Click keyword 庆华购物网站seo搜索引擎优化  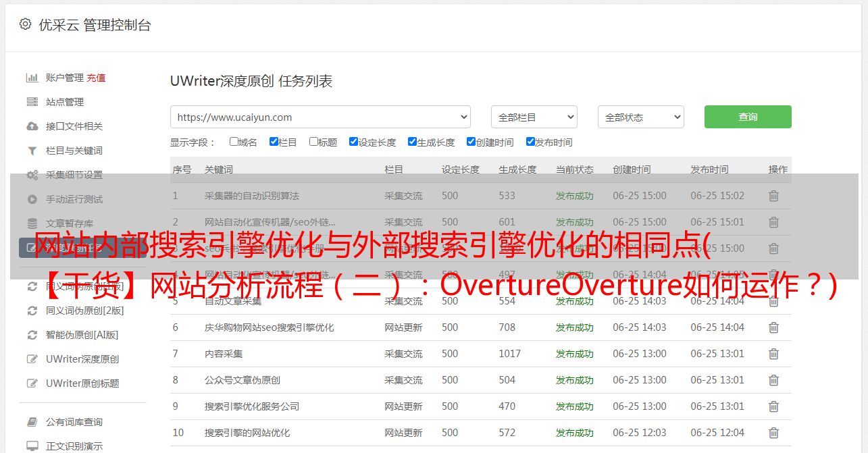click(x=270, y=327)
